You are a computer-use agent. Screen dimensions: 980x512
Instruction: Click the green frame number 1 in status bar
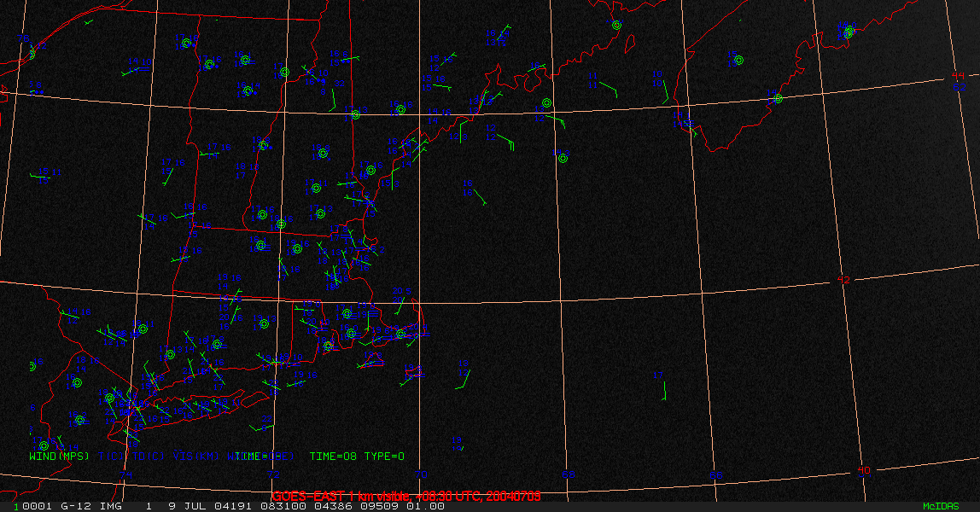(x=16, y=506)
